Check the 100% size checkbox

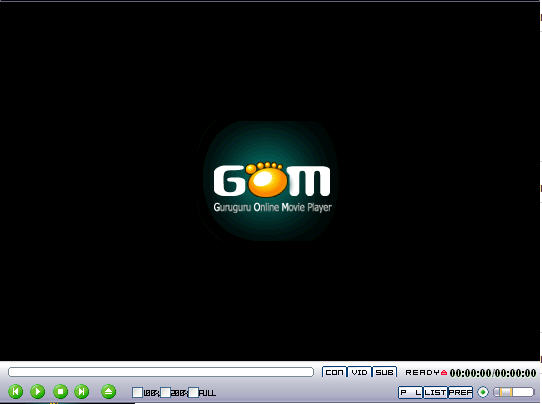138,393
